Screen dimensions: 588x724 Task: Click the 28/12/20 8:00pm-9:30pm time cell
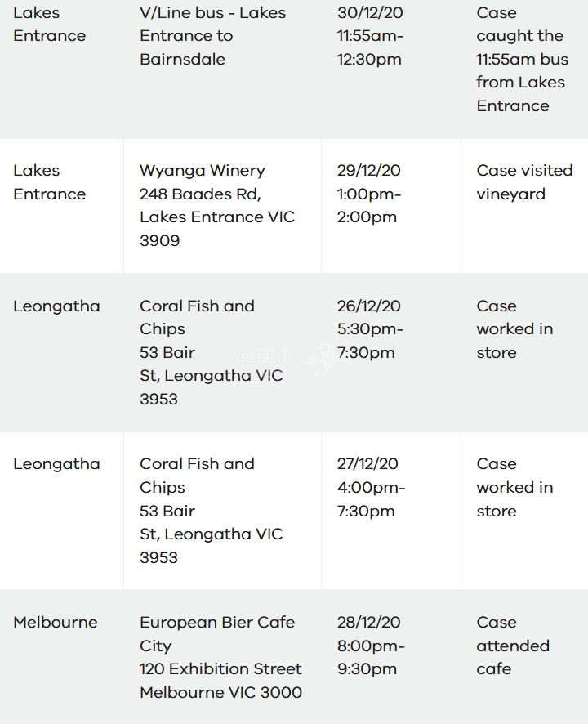coord(371,646)
